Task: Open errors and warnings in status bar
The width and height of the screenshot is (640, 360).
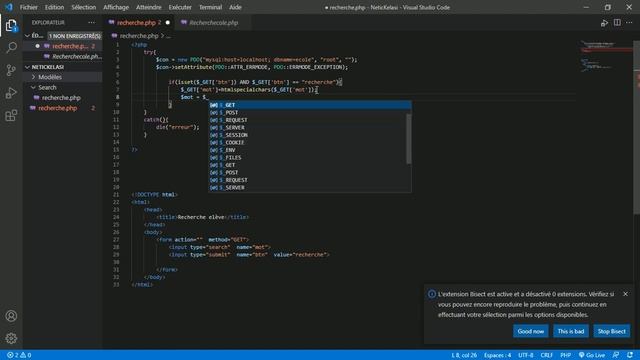Action: pyautogui.click(x=19, y=355)
